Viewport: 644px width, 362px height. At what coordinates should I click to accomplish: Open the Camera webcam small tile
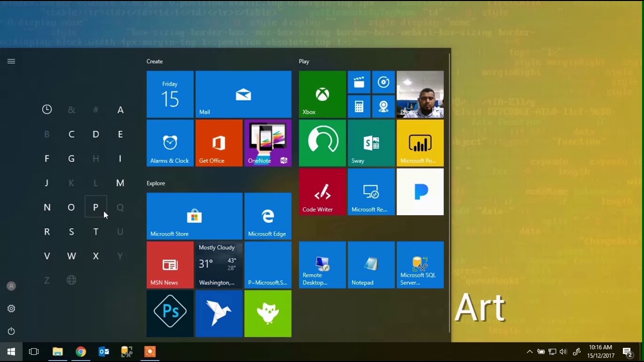pyautogui.click(x=383, y=106)
